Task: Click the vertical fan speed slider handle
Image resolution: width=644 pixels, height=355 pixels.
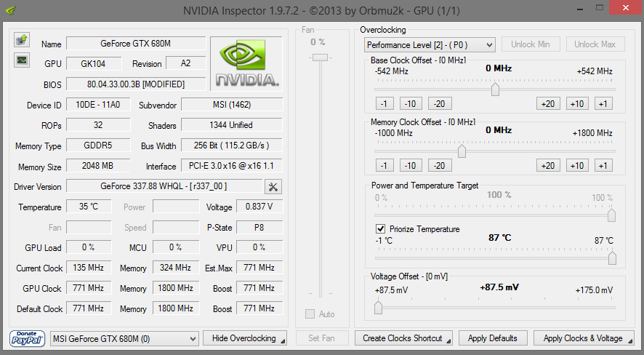Action: 320,57
